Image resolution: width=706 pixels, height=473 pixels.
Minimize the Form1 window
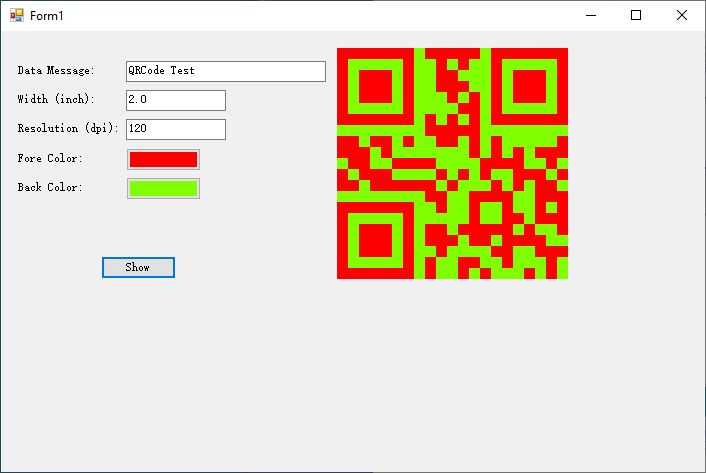[591, 15]
